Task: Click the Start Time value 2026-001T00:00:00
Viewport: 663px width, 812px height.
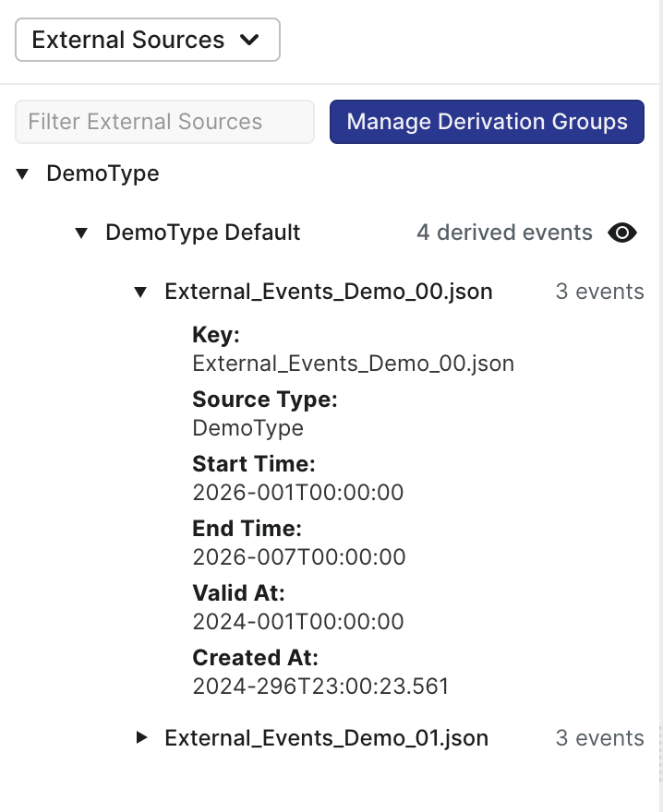Action: 297,493
